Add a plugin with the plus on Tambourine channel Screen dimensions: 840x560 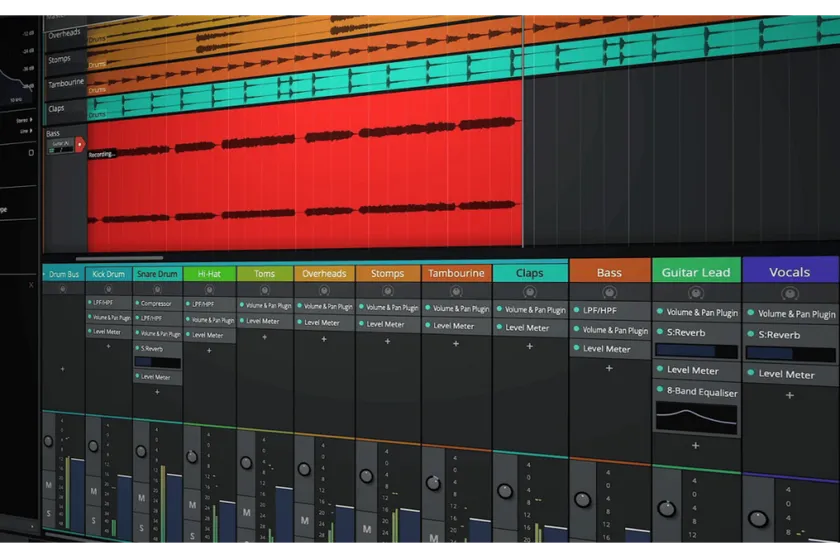pyautogui.click(x=456, y=344)
